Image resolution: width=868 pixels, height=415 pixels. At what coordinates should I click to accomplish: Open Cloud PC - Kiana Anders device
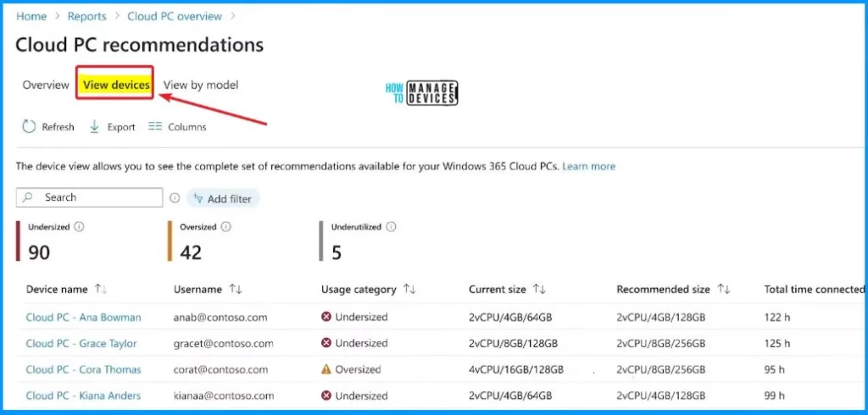(x=83, y=396)
